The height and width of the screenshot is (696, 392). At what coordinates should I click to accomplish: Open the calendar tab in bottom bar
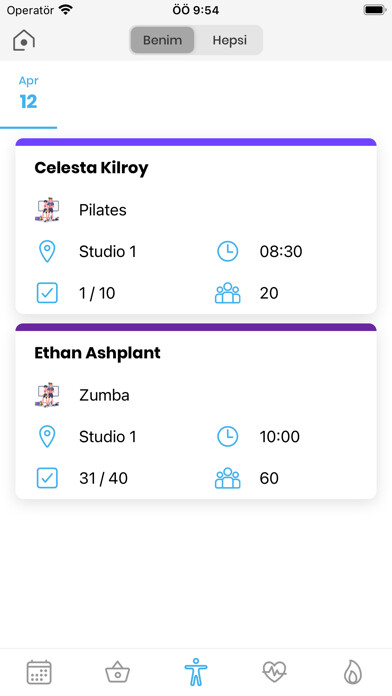click(x=39, y=672)
